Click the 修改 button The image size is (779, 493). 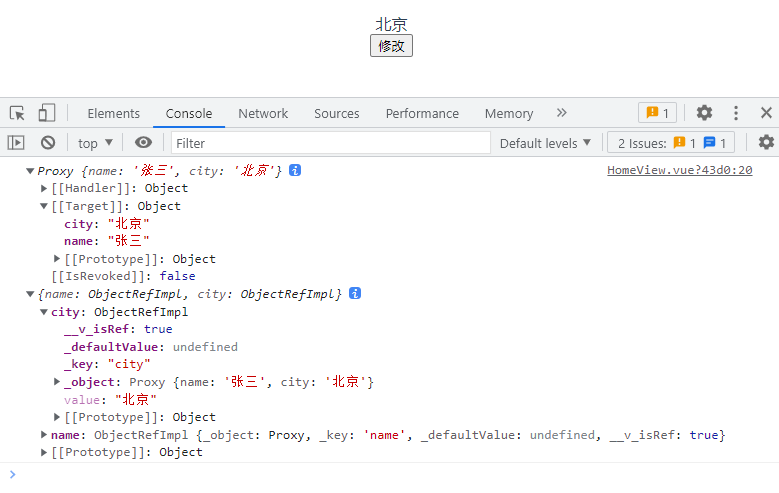click(x=391, y=46)
